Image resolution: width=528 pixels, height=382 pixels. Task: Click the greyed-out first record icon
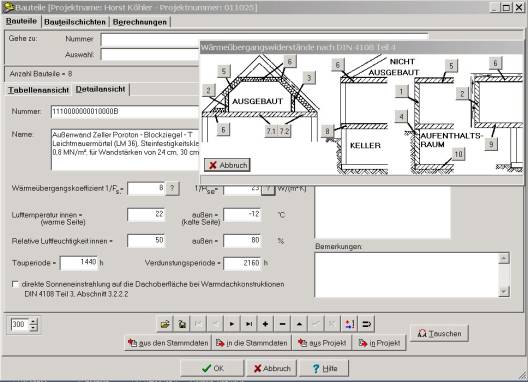(198, 324)
